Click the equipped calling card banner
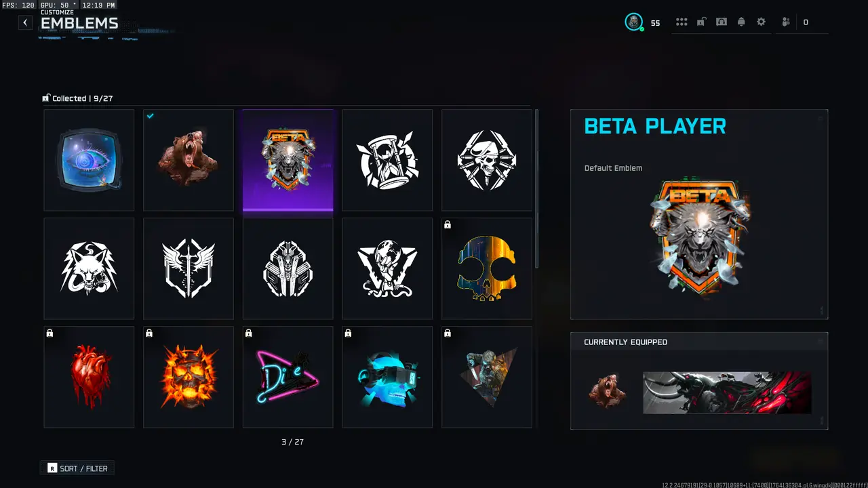Image resolution: width=868 pixels, height=488 pixels. click(x=727, y=392)
